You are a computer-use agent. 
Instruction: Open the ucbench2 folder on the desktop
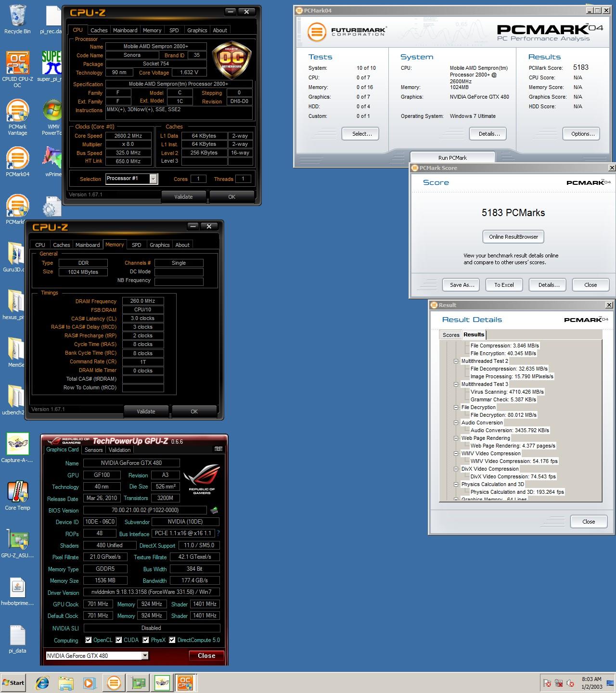pos(14,400)
